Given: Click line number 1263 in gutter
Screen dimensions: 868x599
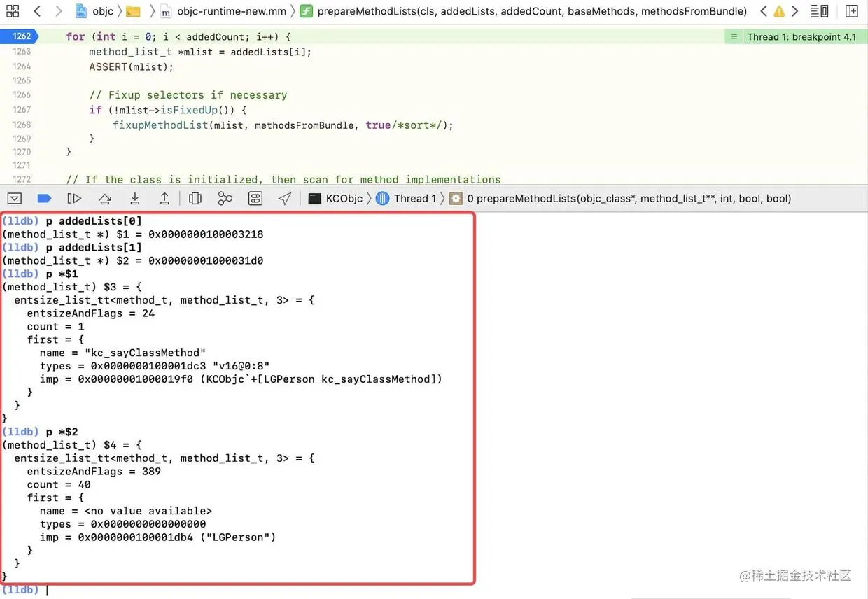Looking at the screenshot, I should point(22,52).
